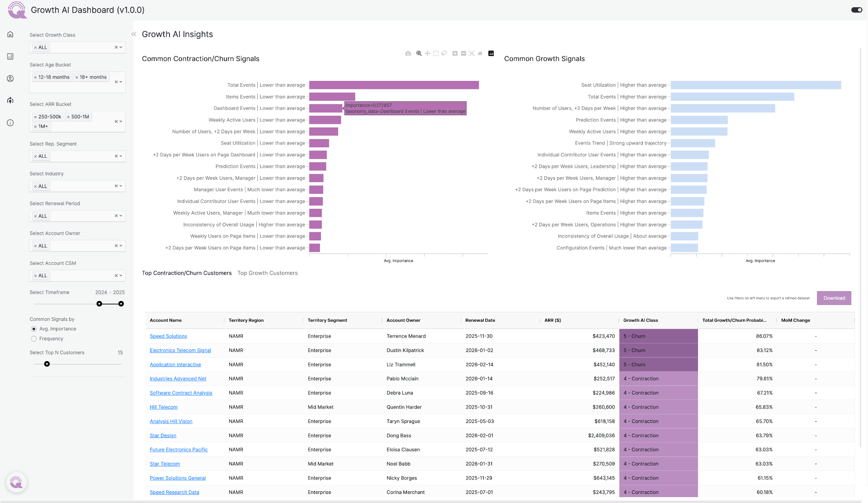Select the chart Zoom tool
Viewport: 868px width, 503px height.
tap(419, 53)
